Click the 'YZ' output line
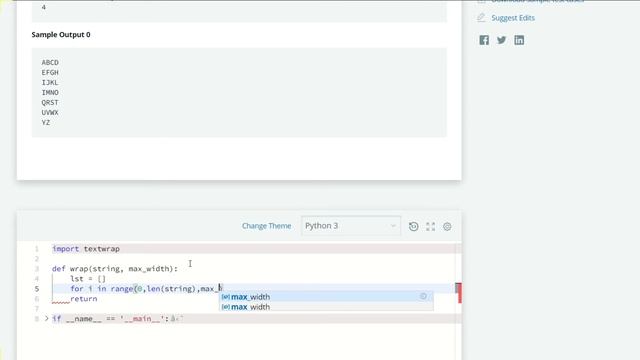640x360 pixels. pyautogui.click(x=46, y=122)
